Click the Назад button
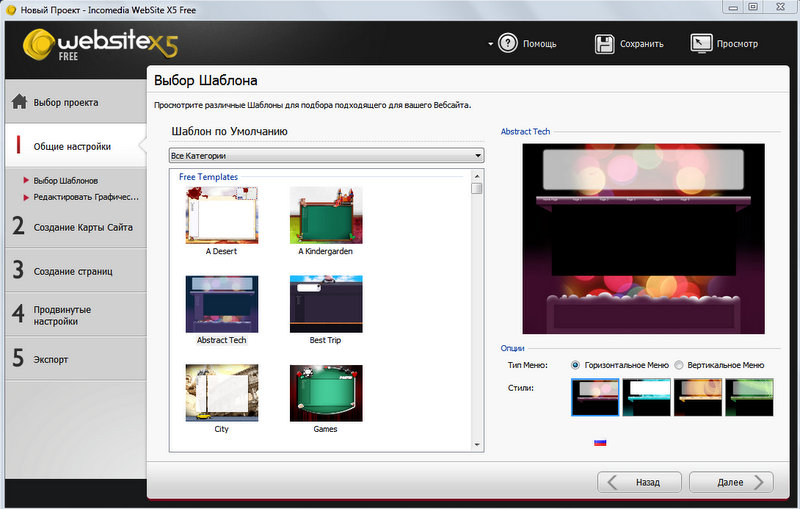This screenshot has width=800, height=509. [639, 482]
